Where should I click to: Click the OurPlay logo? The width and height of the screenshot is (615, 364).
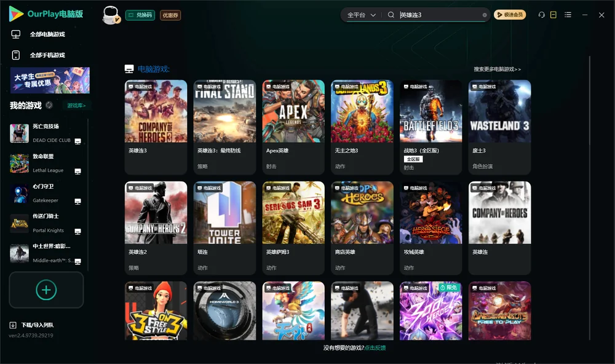[x=46, y=14]
